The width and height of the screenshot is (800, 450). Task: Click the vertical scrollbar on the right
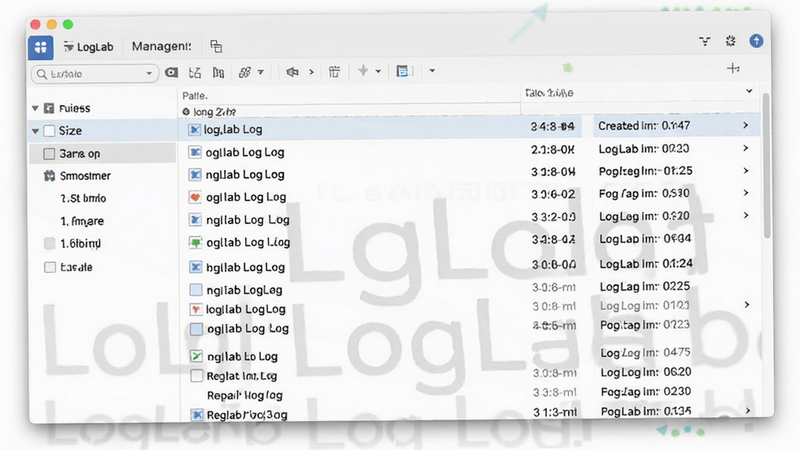(x=766, y=165)
